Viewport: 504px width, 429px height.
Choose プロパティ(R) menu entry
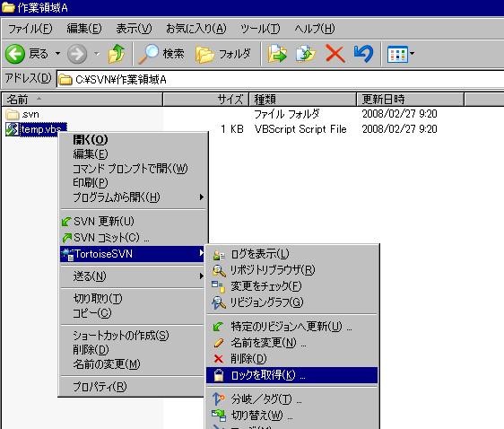(133, 387)
